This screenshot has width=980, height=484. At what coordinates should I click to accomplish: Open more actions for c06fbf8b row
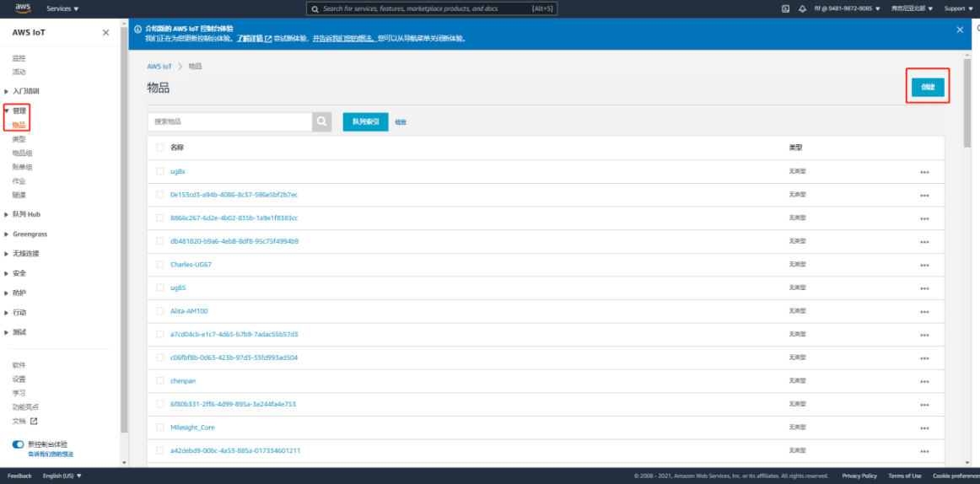tap(924, 358)
